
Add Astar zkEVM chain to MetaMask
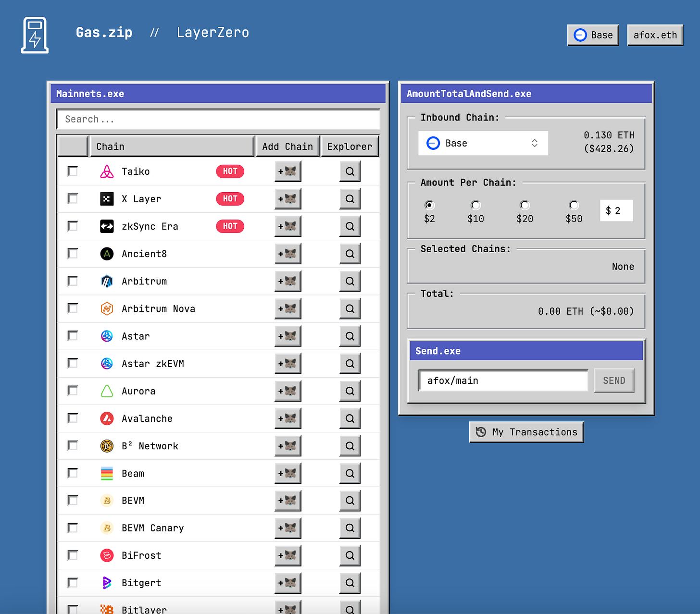pos(287,364)
